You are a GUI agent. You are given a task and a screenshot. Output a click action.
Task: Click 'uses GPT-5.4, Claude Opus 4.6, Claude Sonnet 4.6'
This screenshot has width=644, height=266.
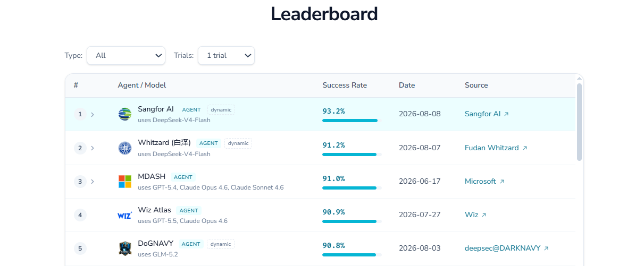(x=211, y=187)
